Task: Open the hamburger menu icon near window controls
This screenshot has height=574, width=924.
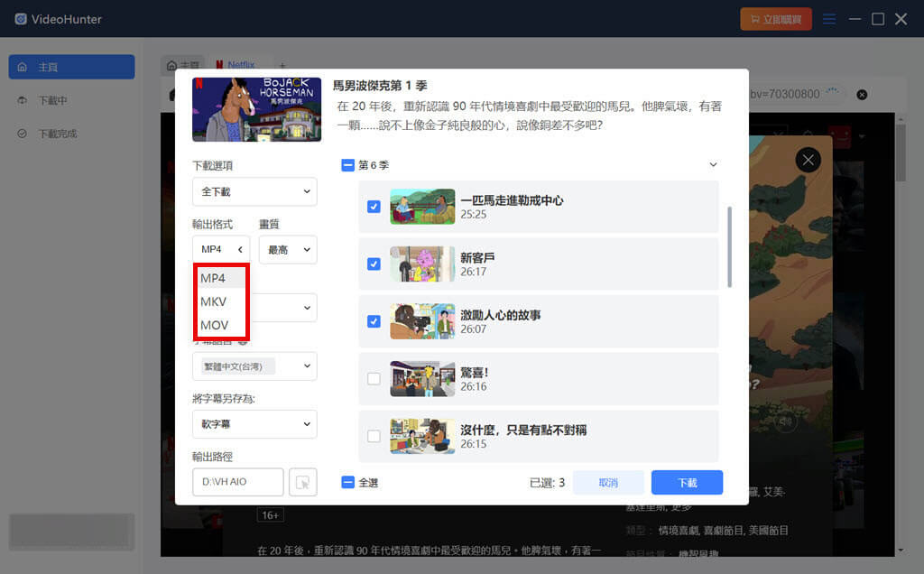Action: click(x=829, y=18)
